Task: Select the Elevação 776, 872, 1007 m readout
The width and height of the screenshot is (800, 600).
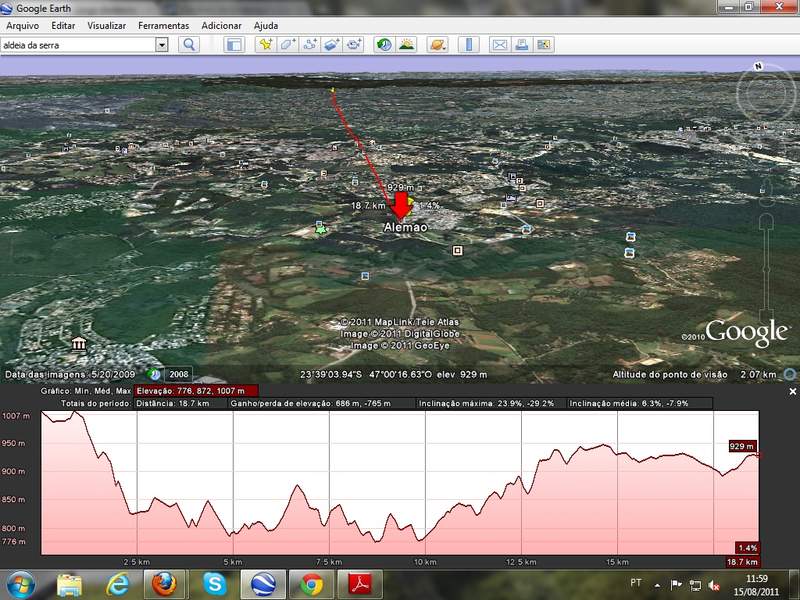Action: [196, 391]
